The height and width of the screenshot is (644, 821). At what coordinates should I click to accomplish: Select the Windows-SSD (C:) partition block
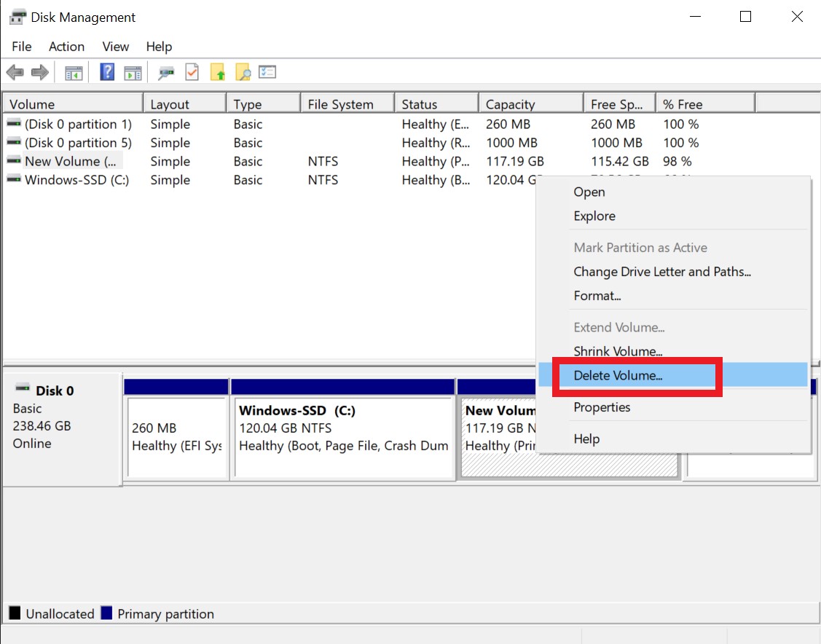(x=342, y=437)
